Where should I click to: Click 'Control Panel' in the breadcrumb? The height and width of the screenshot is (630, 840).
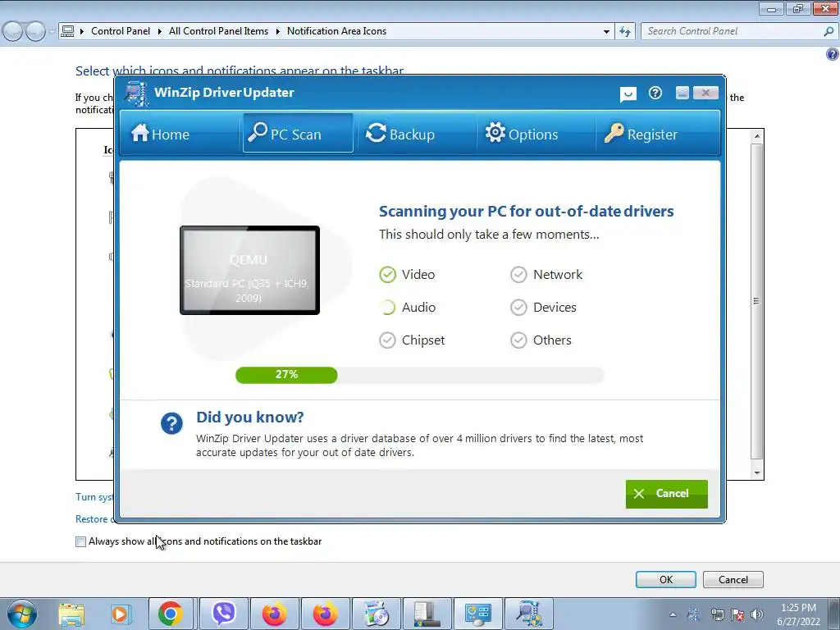pyautogui.click(x=121, y=31)
